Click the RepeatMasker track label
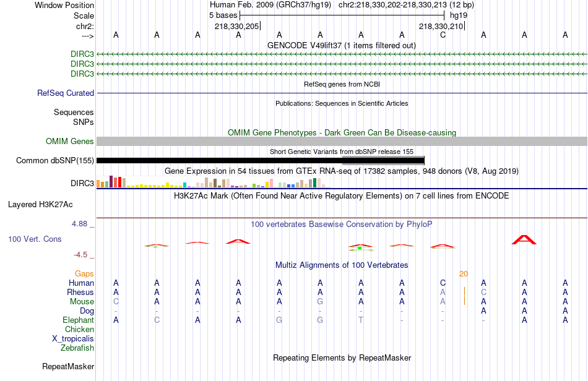The width and height of the screenshot is (588, 381). point(68,366)
